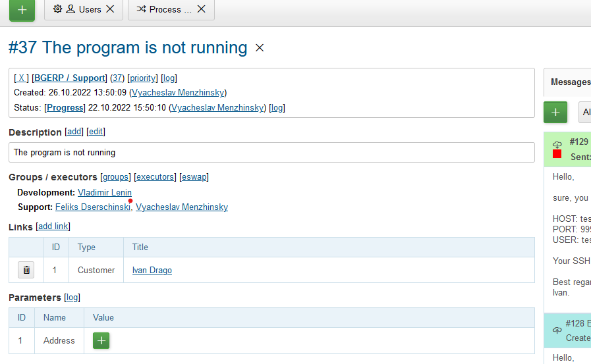Switch to the Process tab

[165, 9]
